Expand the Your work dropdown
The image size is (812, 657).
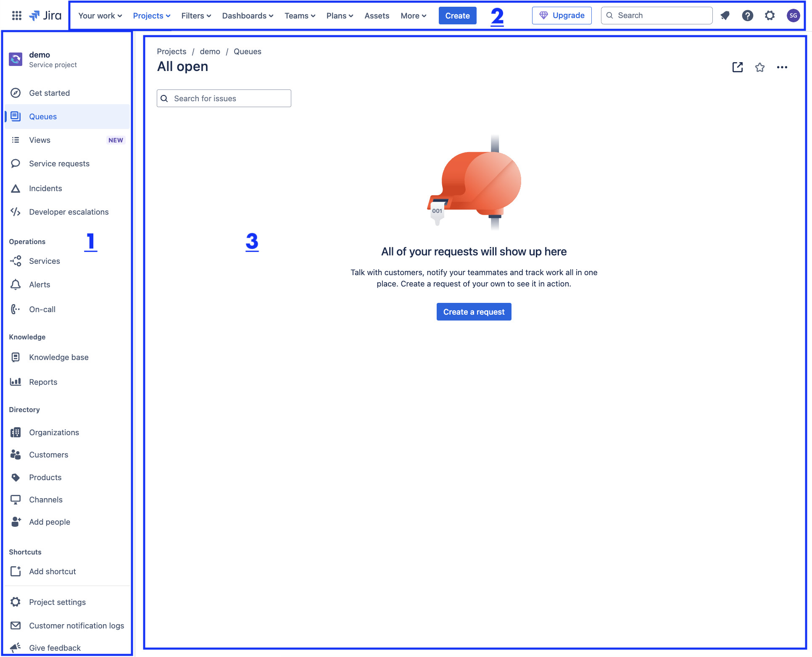[x=100, y=16]
